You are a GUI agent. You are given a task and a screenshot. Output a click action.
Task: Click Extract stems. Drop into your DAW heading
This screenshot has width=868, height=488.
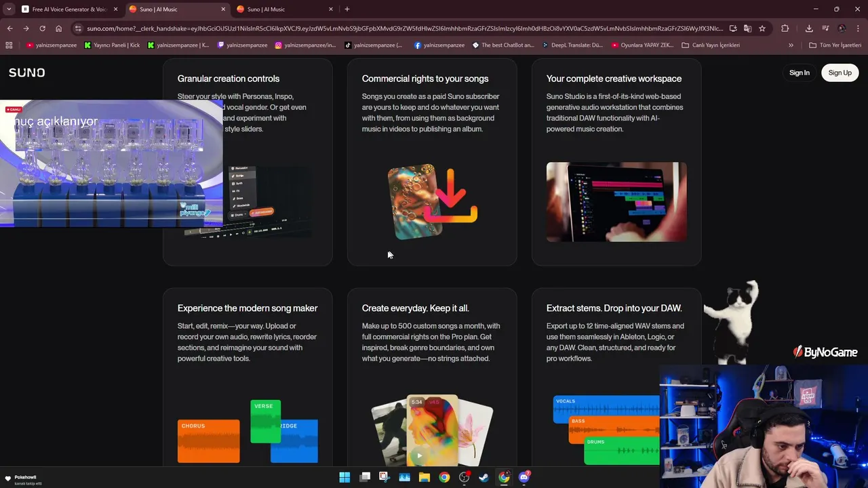coord(614,308)
